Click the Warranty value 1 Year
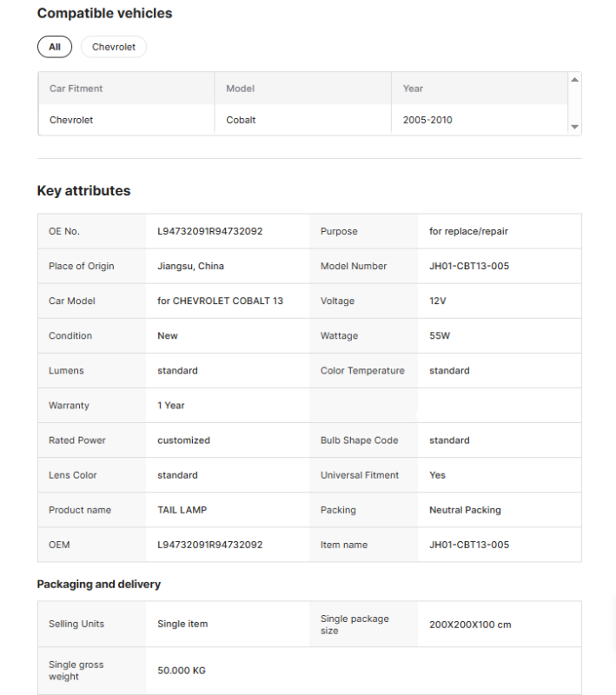 (171, 406)
